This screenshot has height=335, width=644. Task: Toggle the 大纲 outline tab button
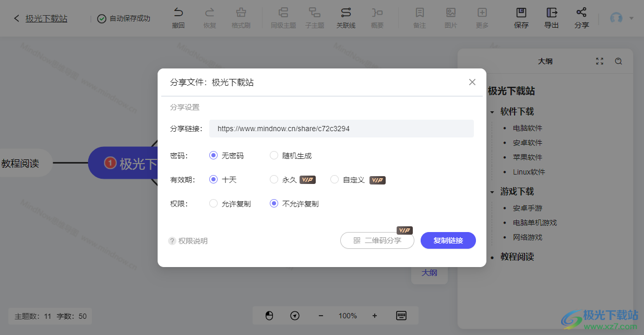pos(430,273)
